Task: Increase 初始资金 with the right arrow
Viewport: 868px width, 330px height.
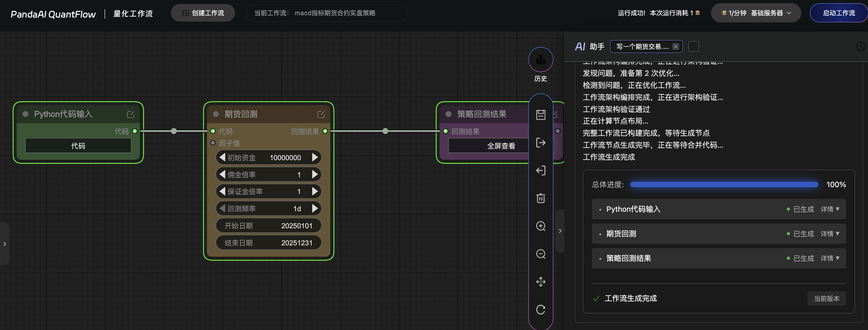Action: 315,157
